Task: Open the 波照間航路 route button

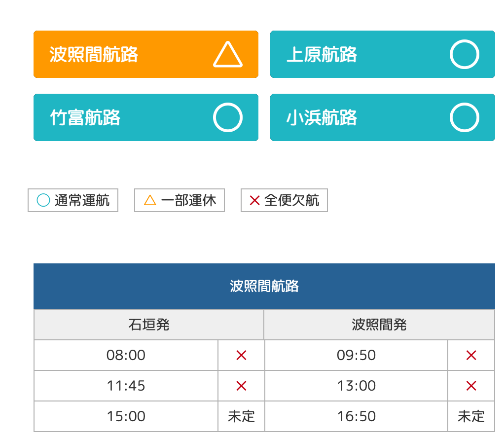Action: [145, 54]
